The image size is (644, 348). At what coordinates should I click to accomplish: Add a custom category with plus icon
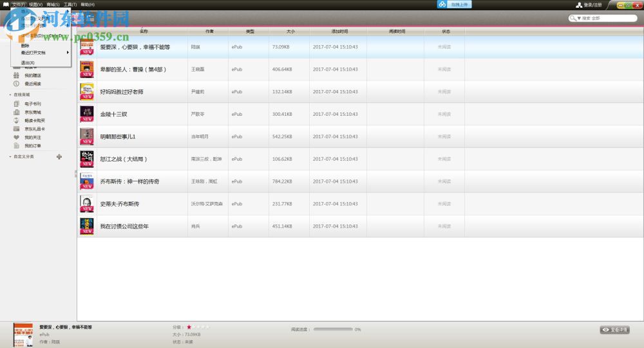tap(59, 156)
